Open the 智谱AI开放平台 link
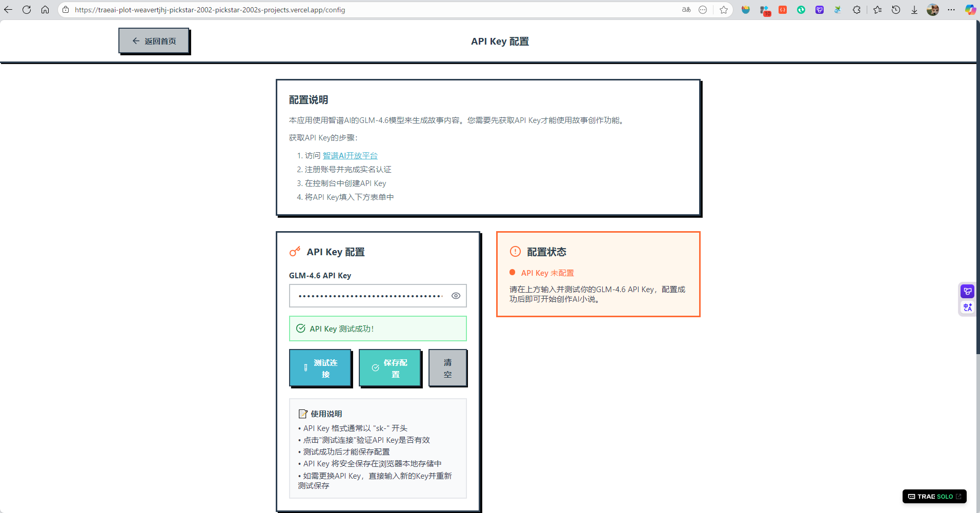 (350, 155)
